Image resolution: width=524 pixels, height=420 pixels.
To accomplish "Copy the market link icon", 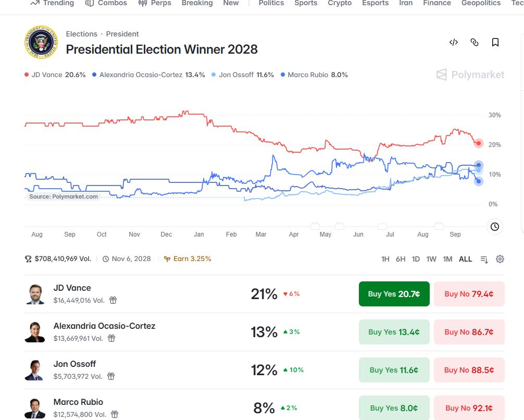I will coord(475,42).
